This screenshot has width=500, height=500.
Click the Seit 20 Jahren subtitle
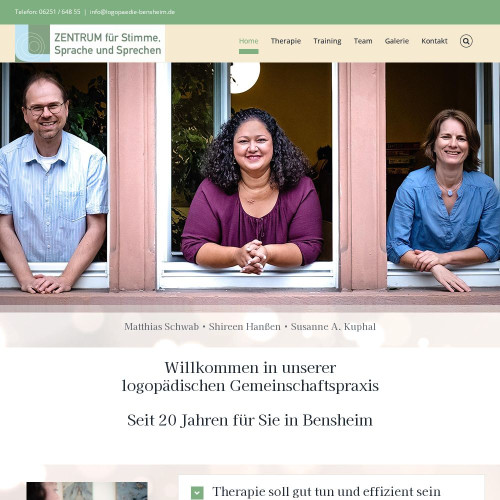pos(250,420)
